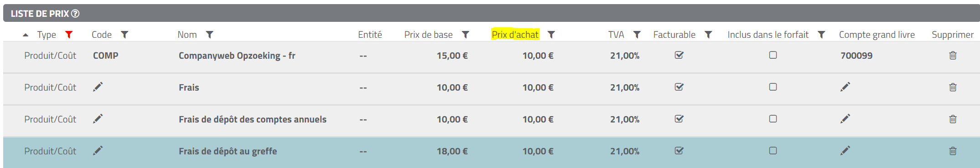980x168 pixels.
Task: Open Companyweb Opzoeking - fr item name
Action: coord(237,56)
